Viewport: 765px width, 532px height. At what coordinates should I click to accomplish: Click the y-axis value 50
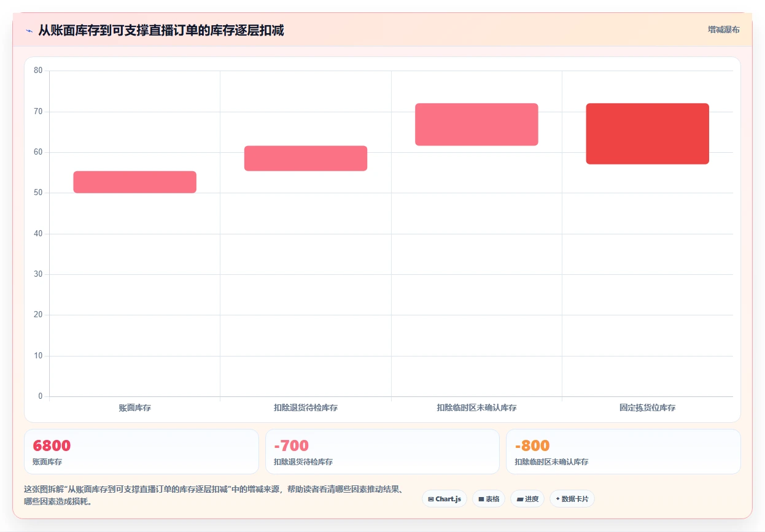click(x=38, y=193)
